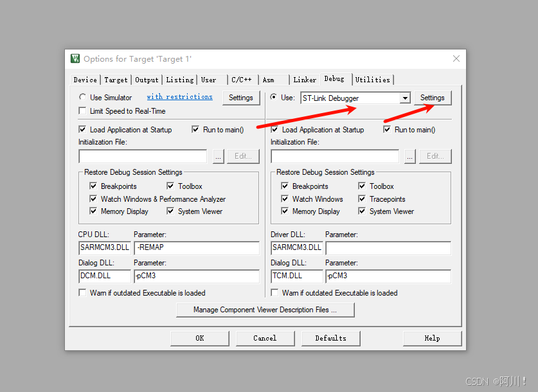Click the Keil uVision icon in title bar
The height and width of the screenshot is (392, 538).
[75, 58]
